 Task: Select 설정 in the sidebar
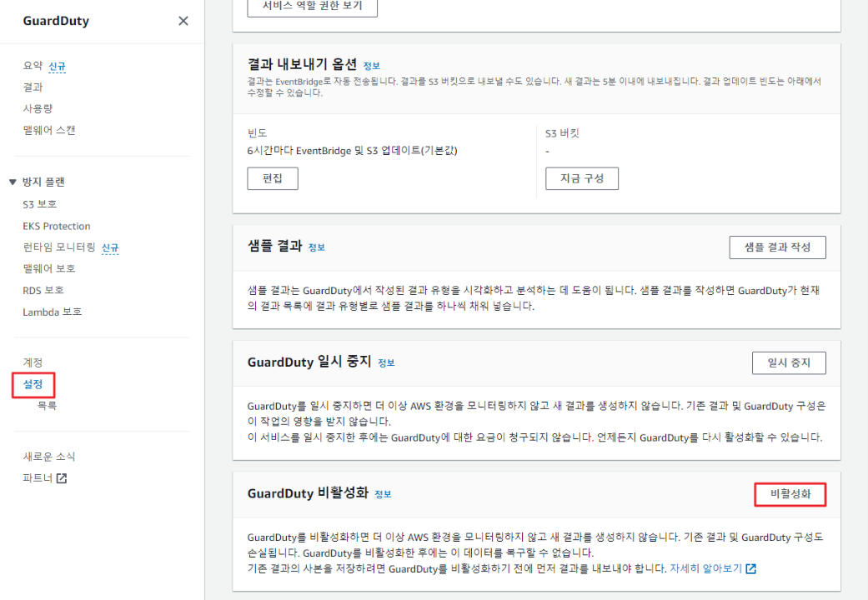pyautogui.click(x=33, y=384)
